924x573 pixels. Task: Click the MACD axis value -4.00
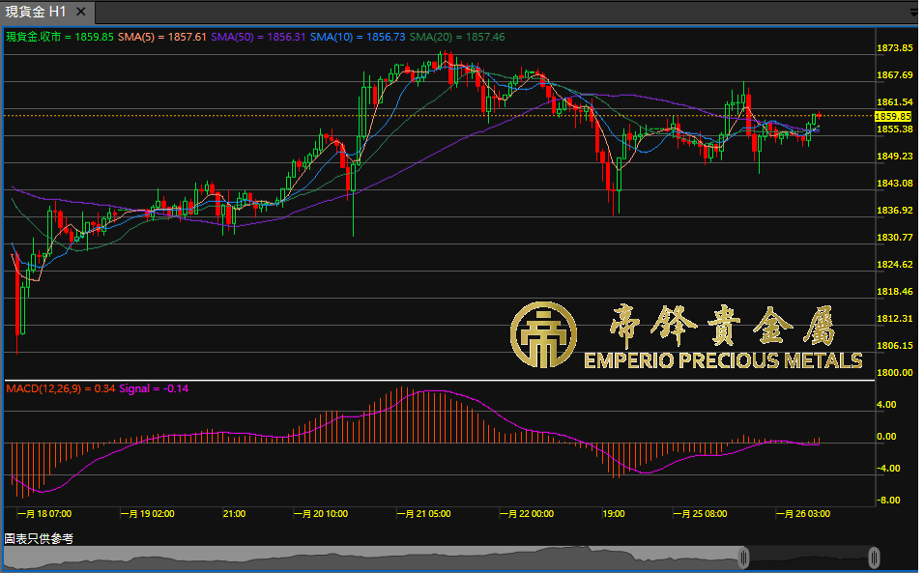pos(888,469)
